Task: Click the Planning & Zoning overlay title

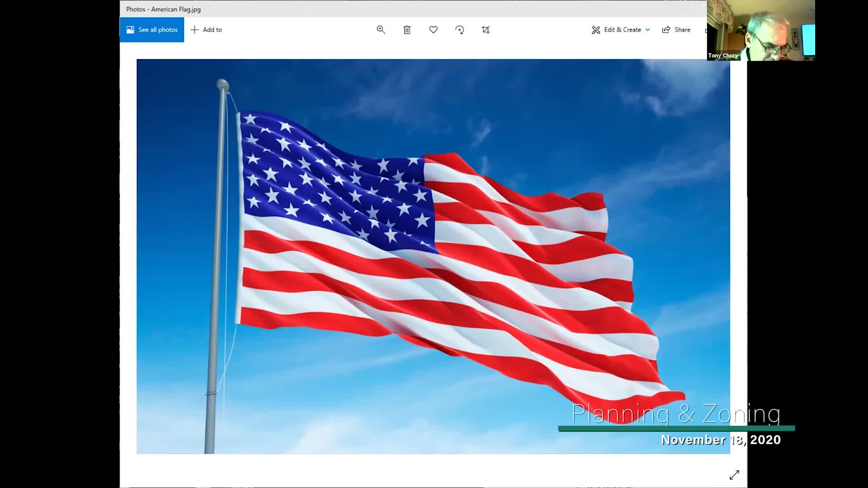Action: 675,413
